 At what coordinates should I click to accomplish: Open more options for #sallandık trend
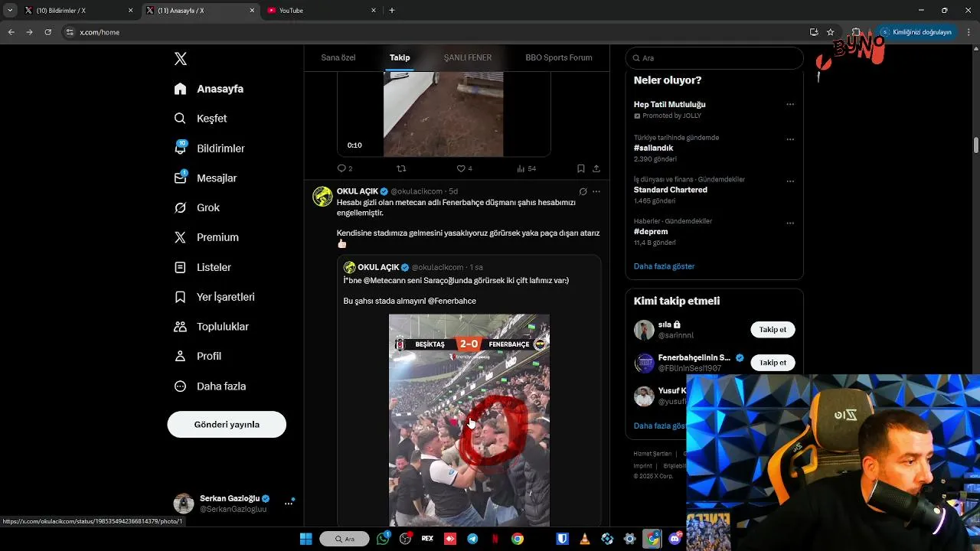790,140
